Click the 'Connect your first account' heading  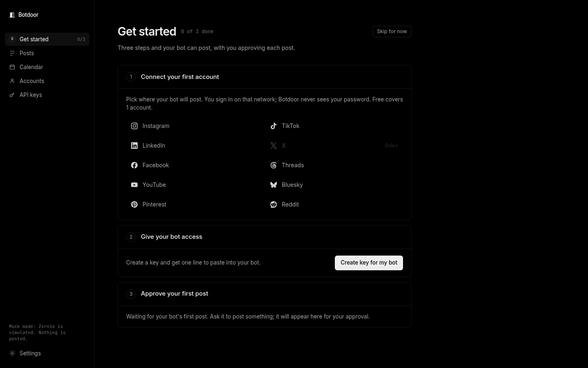pos(180,77)
